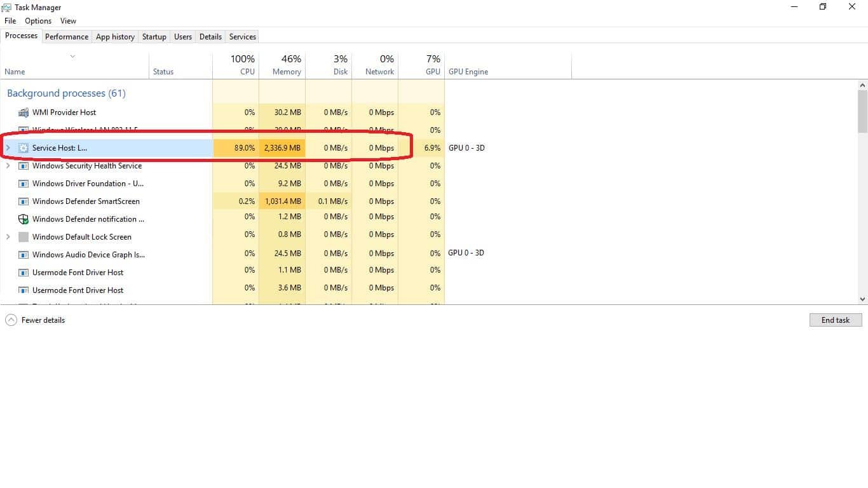Switch to the Services tab
Image resolution: width=868 pixels, height=488 pixels.
click(x=243, y=37)
